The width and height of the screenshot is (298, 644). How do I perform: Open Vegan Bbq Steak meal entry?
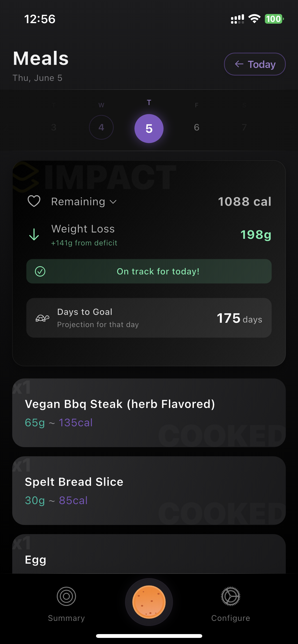(149, 413)
